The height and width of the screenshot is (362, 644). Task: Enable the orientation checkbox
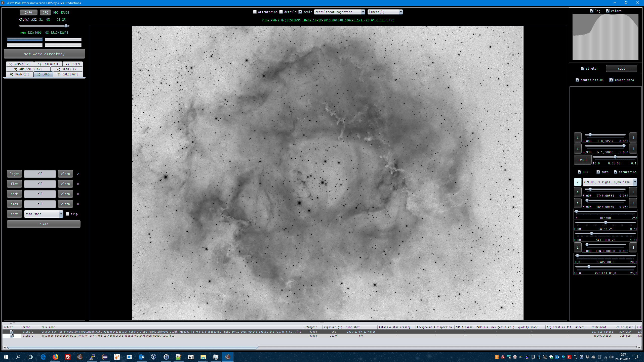pos(255,12)
